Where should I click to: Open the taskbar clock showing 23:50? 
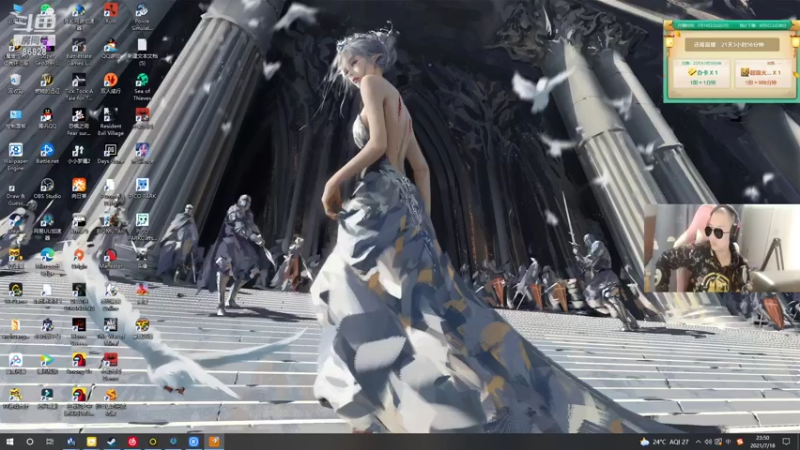(x=762, y=442)
